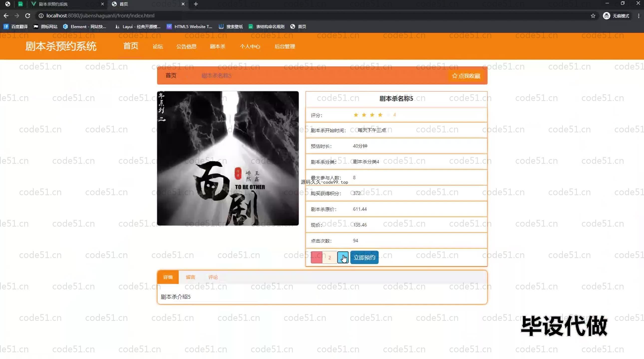The width and height of the screenshot is (644, 359).
Task: Reload the current page
Action: pos(28,16)
